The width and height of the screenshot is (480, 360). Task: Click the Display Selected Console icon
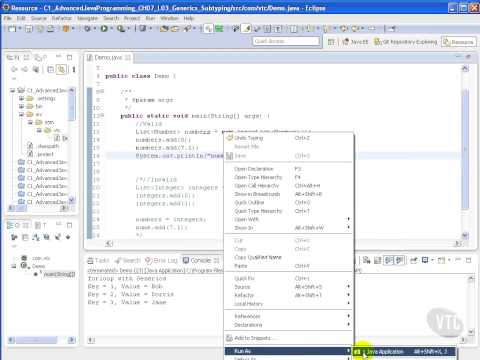[x=425, y=260]
